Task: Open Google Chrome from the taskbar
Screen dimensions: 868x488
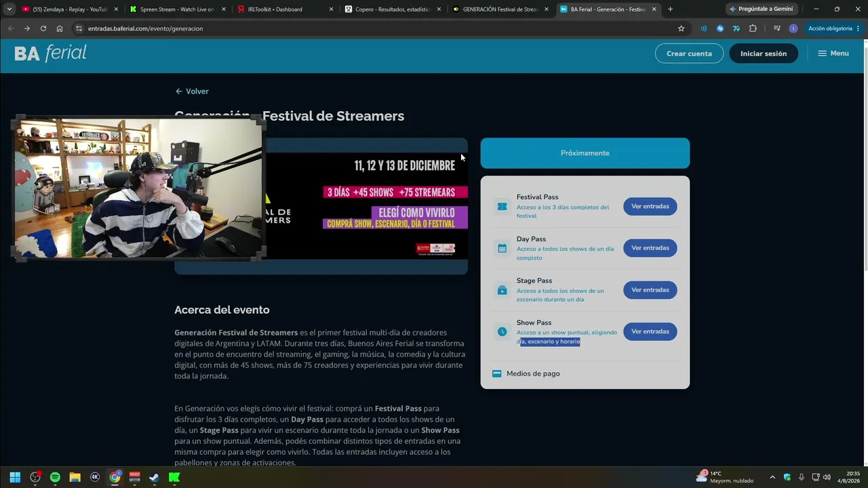Action: 115,477
